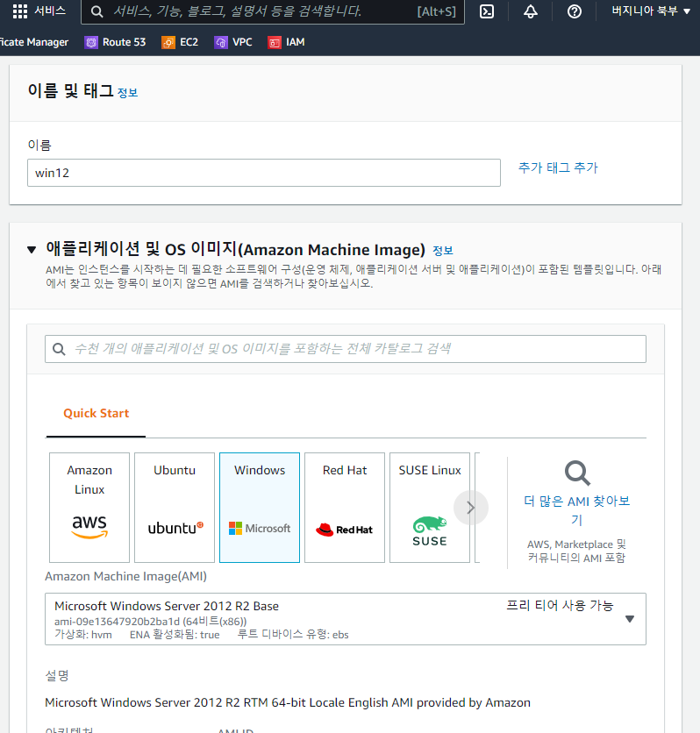Click the 가상화: hvm text
The height and width of the screenshot is (733, 700).
pos(83,635)
